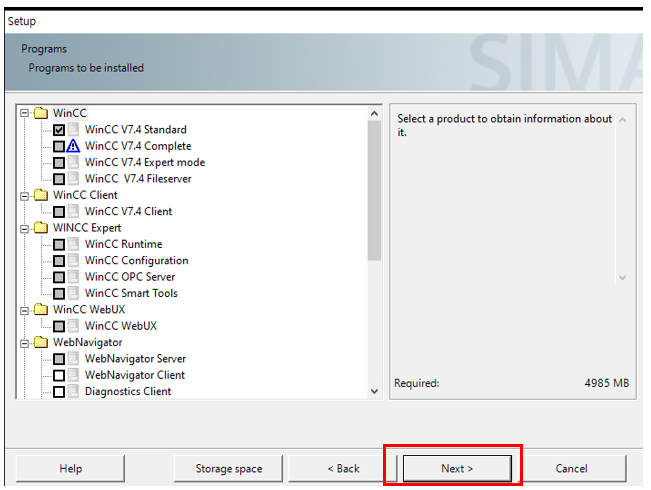Click the warning triangle beside WinCC V7.4 Complete

(73, 146)
